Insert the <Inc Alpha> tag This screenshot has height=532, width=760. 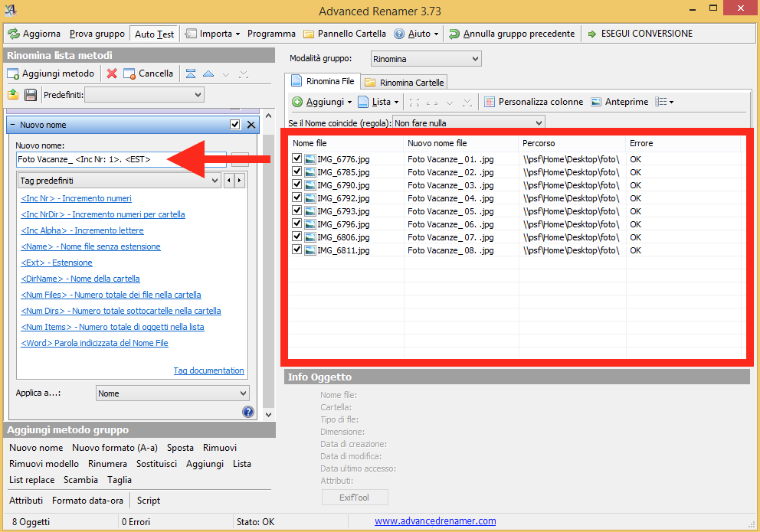pos(83,230)
